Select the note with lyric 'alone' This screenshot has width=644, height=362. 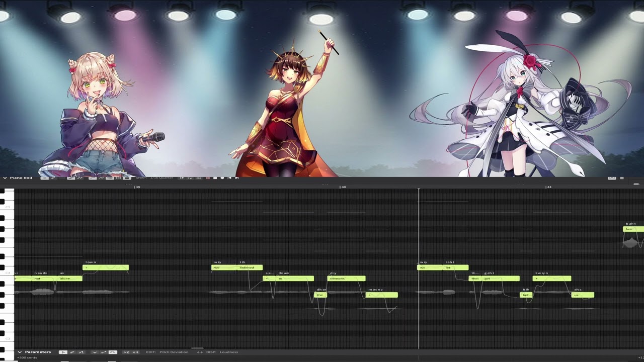tap(70, 279)
